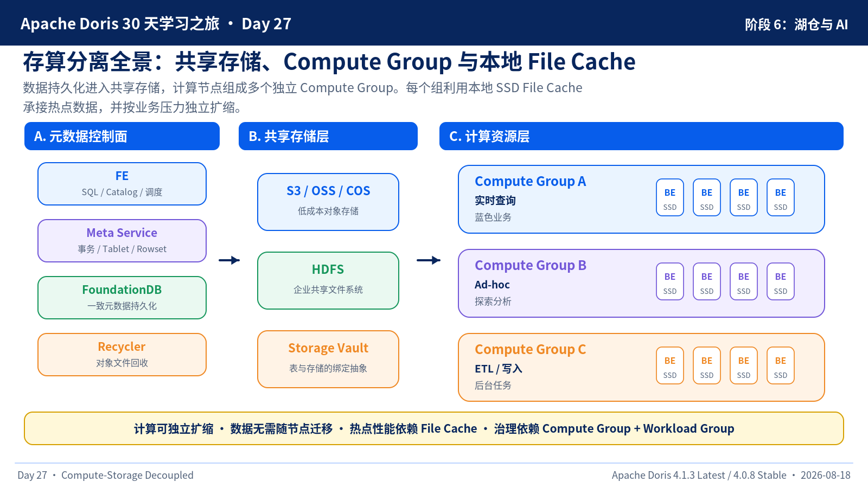This screenshot has height=488, width=868.
Task: Select the "A. 元数据控制面" section header
Action: click(122, 136)
